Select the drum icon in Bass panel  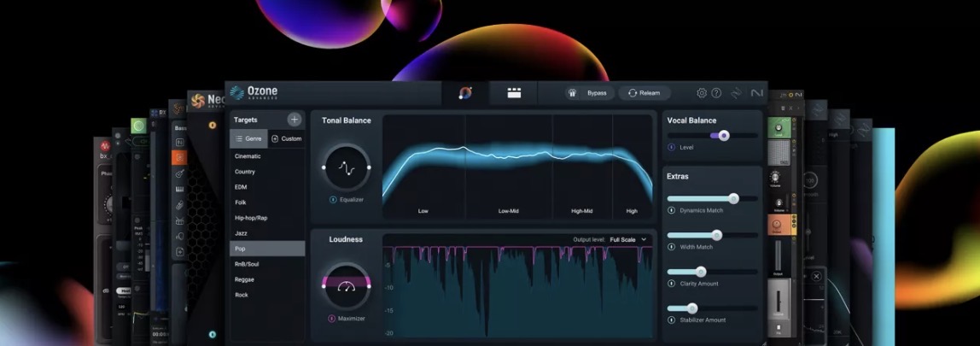[179, 221]
